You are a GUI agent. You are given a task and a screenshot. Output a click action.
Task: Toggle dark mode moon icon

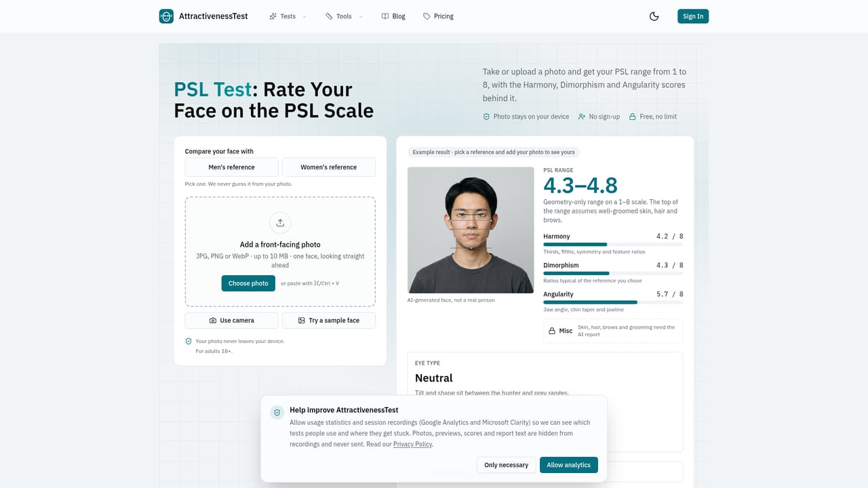pyautogui.click(x=654, y=16)
